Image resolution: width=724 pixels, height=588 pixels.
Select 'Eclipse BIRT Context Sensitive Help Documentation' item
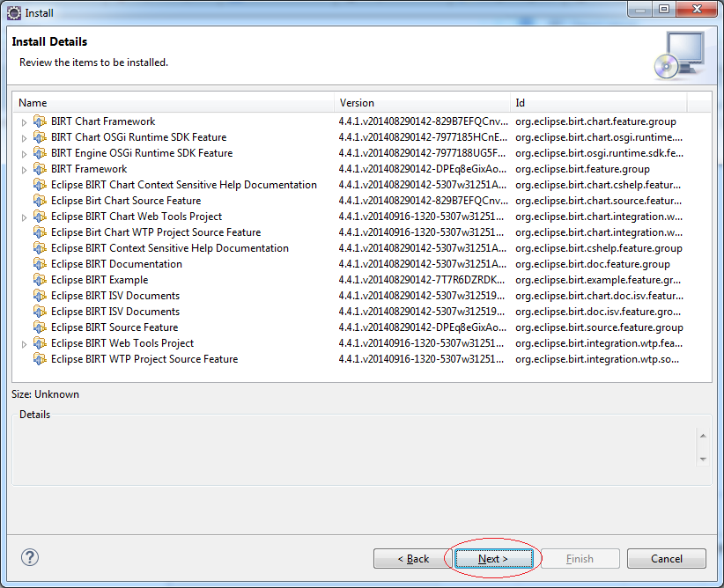coord(169,248)
